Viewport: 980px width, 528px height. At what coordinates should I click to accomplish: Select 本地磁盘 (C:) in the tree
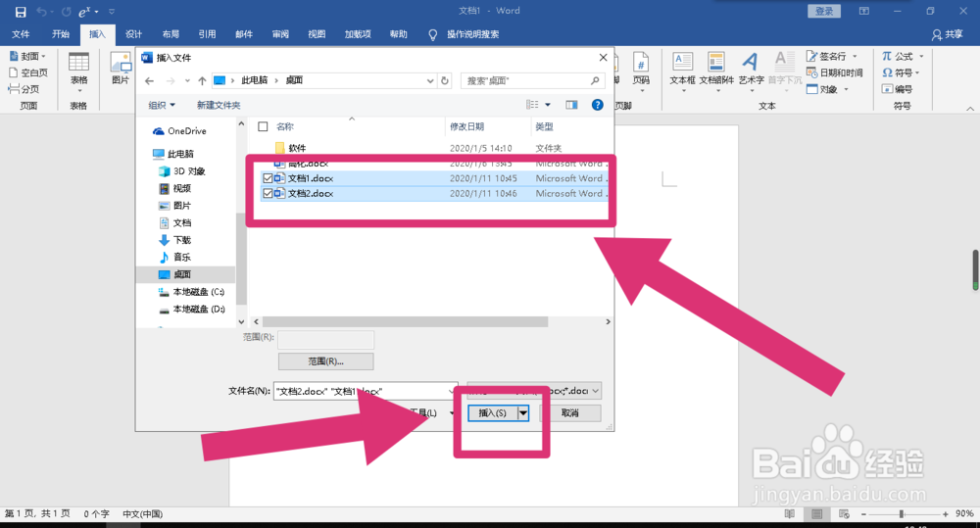[x=191, y=292]
